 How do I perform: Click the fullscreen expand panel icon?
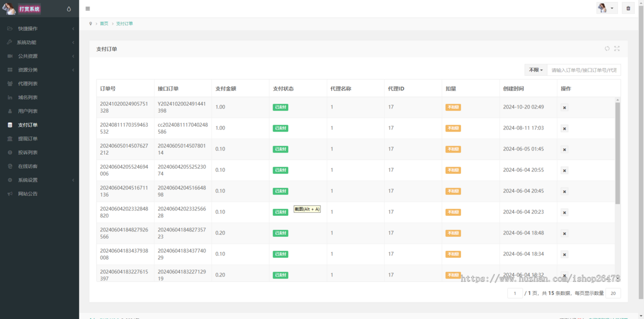click(617, 49)
